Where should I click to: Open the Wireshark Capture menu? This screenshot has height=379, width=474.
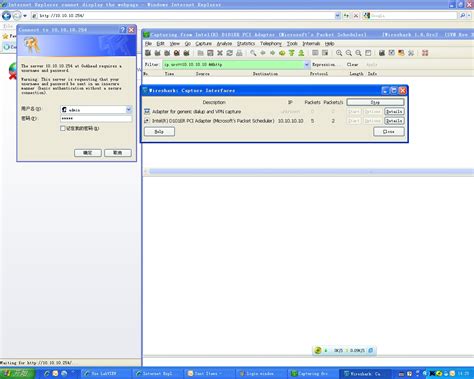click(203, 44)
